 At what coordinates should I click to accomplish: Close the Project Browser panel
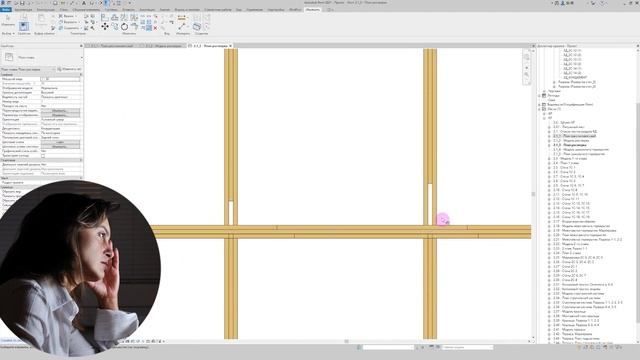tap(638, 46)
